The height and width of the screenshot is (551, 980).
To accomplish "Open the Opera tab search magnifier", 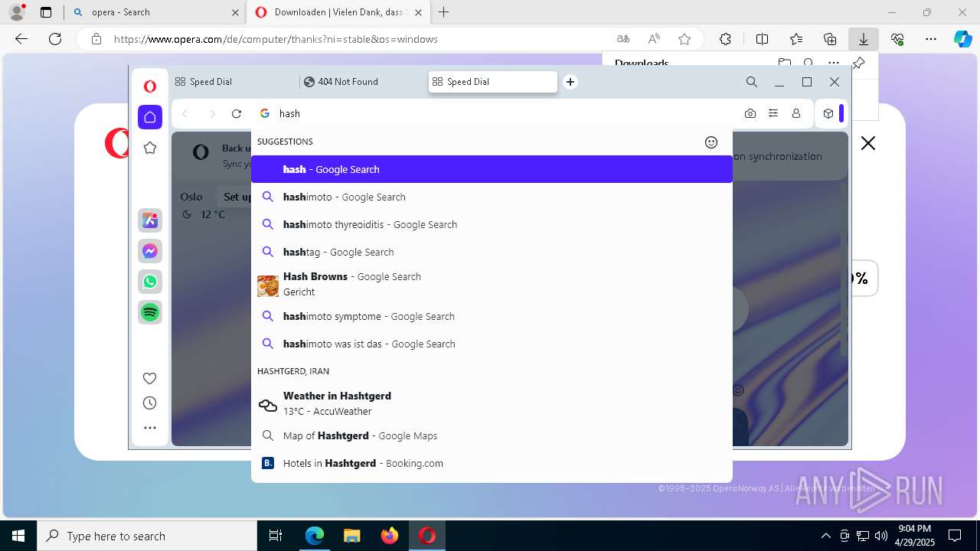I will (x=752, y=82).
